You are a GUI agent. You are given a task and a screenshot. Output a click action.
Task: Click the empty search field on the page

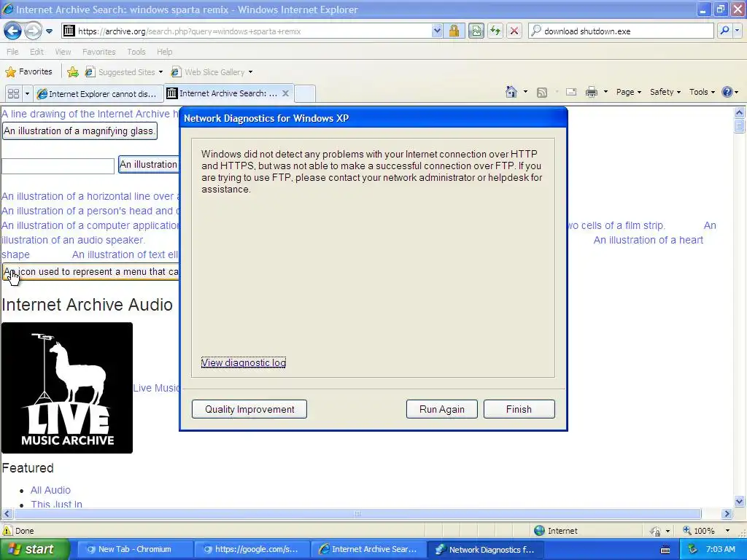[58, 166]
